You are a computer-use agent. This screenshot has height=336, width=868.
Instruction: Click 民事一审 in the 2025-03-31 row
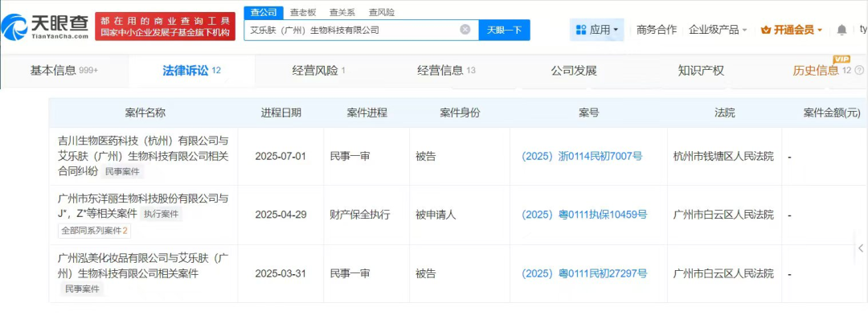[x=350, y=273]
